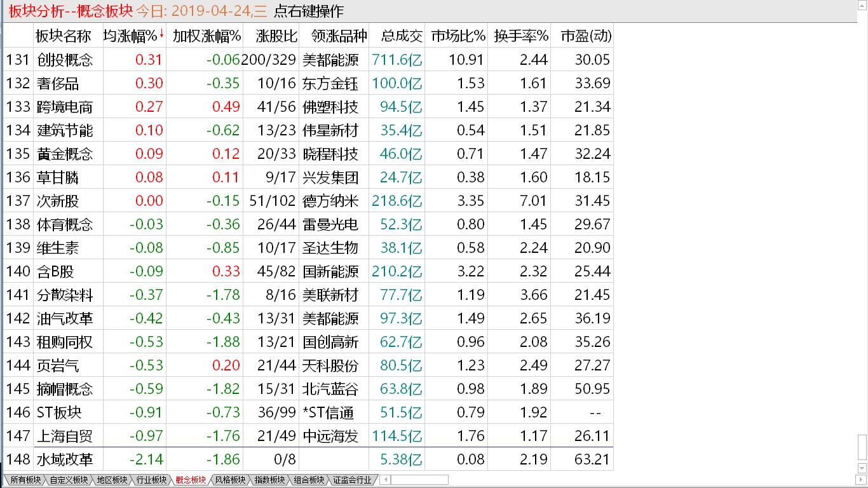Click leading stock 佛塑科技
868x488 pixels.
click(x=330, y=107)
